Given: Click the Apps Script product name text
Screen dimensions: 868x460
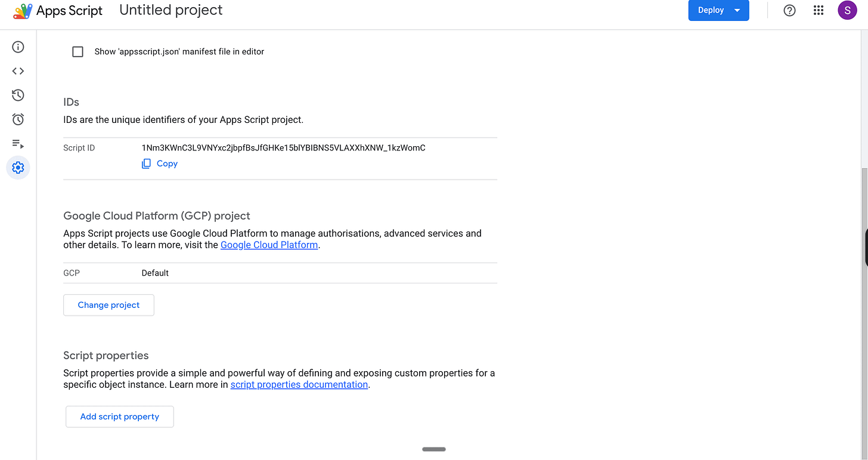Looking at the screenshot, I should click(69, 11).
